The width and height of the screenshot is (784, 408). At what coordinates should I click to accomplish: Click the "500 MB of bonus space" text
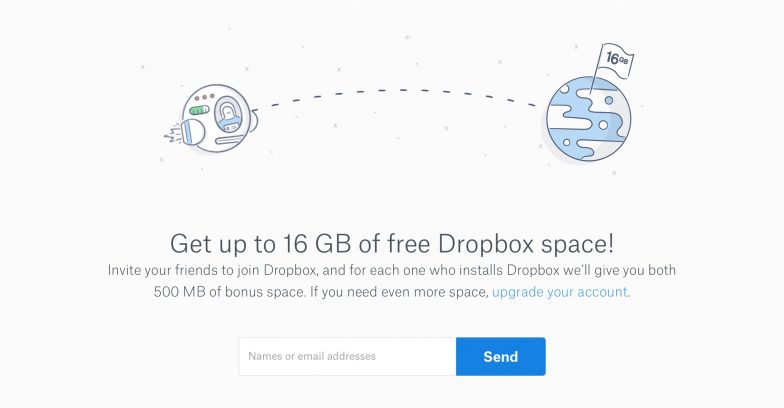tap(229, 292)
